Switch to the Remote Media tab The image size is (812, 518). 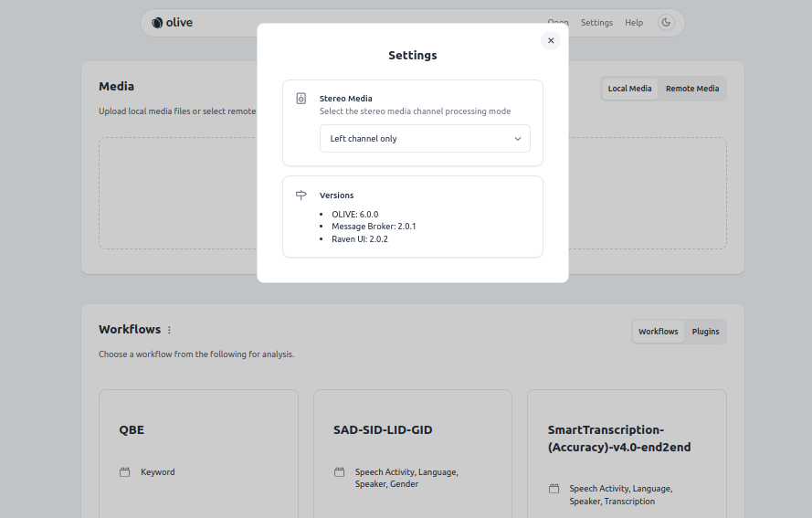[691, 89]
